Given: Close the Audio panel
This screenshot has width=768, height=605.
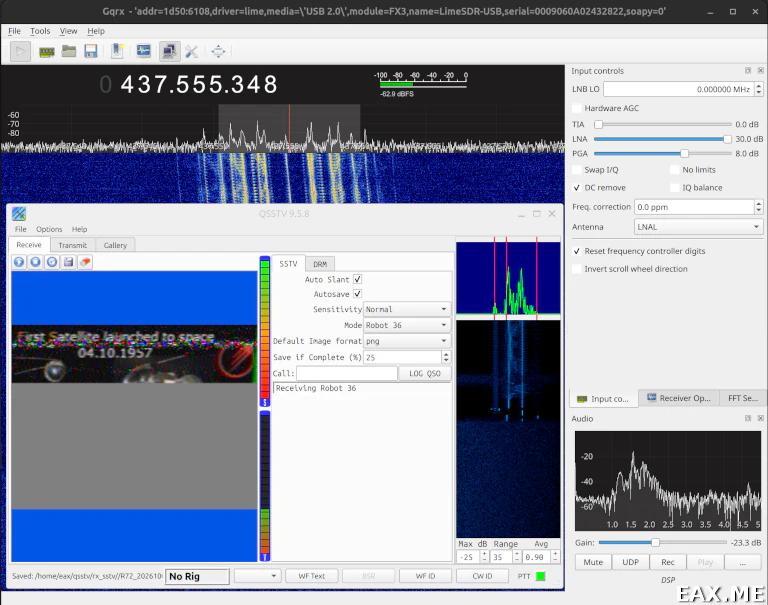Looking at the screenshot, I should click(760, 418).
